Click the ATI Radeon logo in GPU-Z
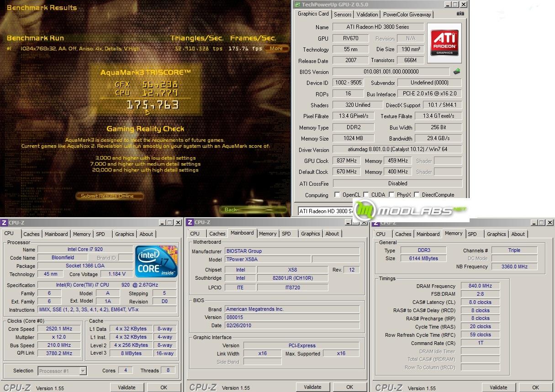Image resolution: width=555 pixels, height=392 pixels. pyautogui.click(x=444, y=43)
